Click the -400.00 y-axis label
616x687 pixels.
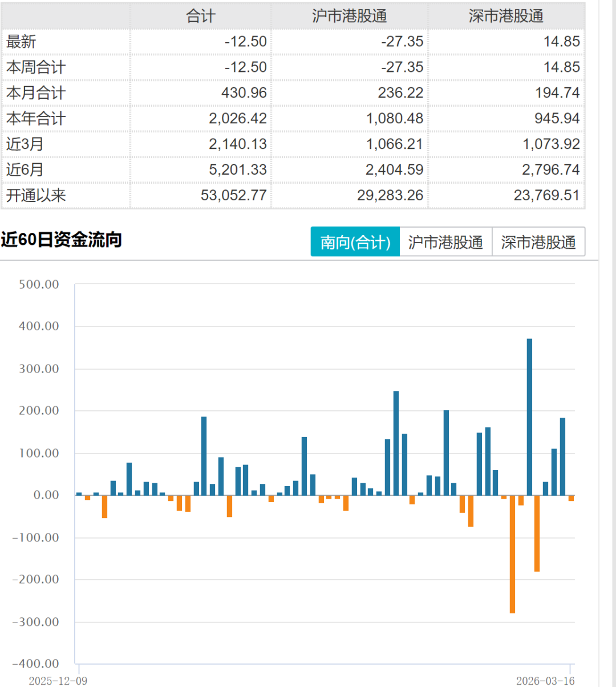coord(35,664)
